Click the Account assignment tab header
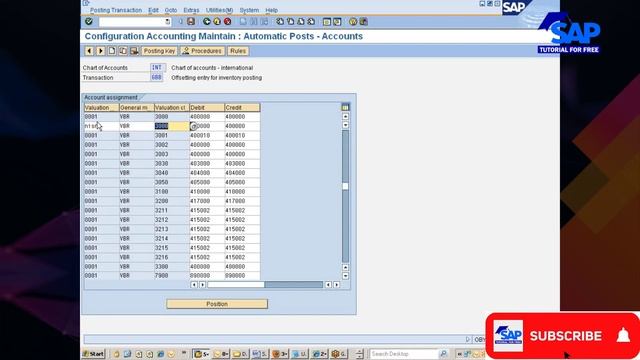Viewport: 640px width, 360px height. coord(111,98)
